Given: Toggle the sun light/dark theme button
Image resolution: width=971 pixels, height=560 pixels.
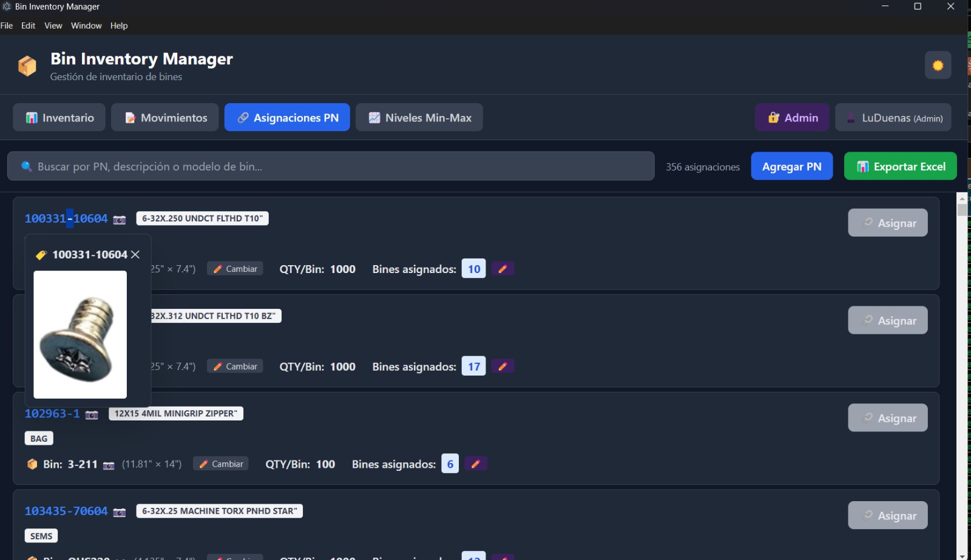Looking at the screenshot, I should click(x=938, y=66).
